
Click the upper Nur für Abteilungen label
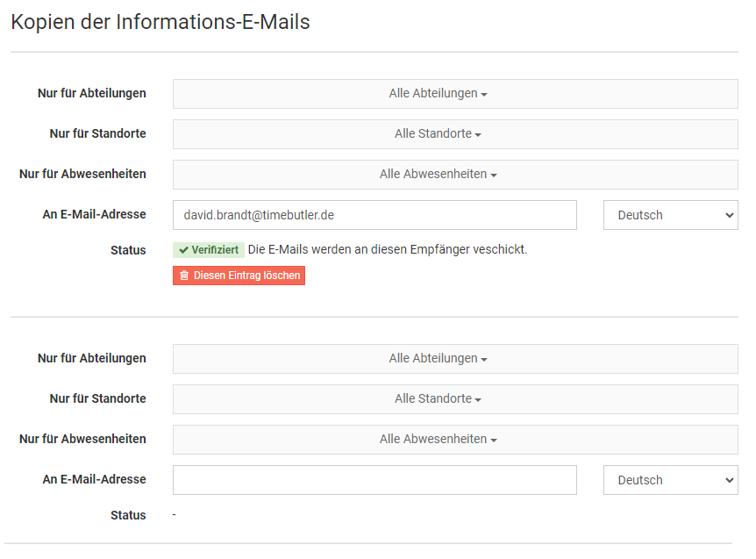92,93
